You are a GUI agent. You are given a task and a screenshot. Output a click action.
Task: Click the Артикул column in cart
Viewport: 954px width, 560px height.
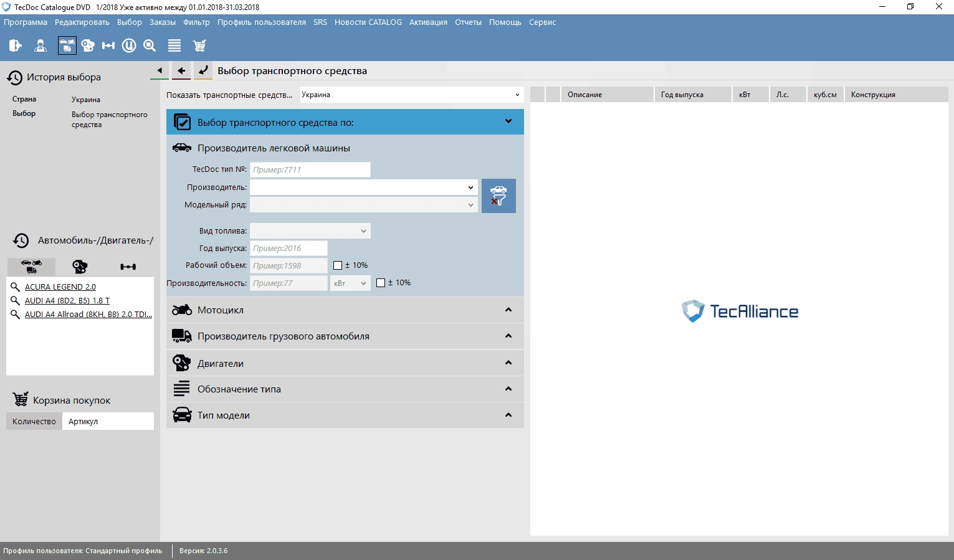click(x=108, y=422)
